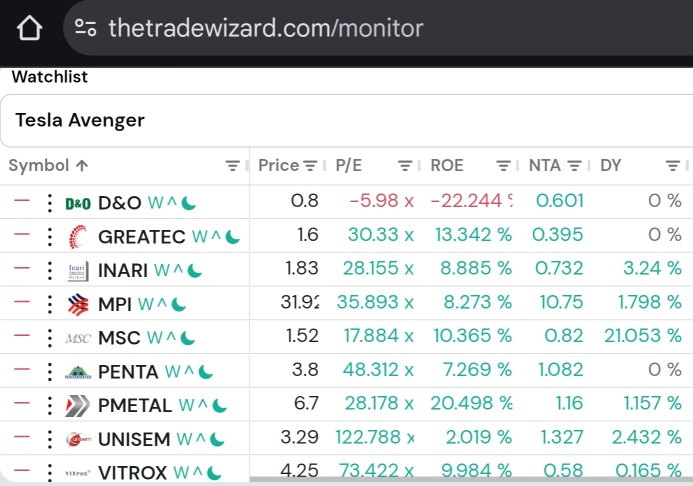Click the ROE column header
This screenshot has width=693, height=486.
coord(447,166)
